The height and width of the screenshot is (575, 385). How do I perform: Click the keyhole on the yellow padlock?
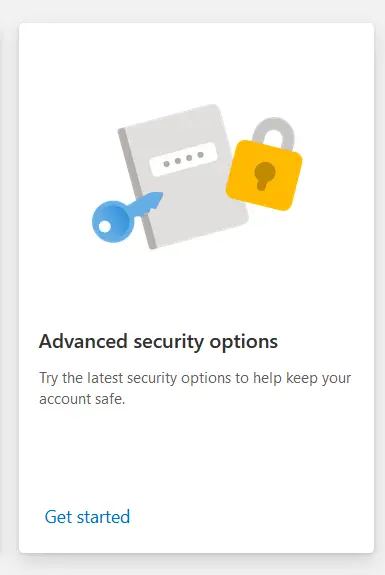(264, 176)
